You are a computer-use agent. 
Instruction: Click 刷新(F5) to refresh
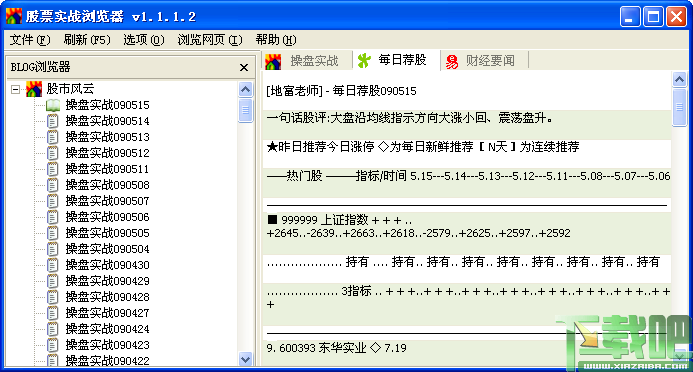point(87,40)
